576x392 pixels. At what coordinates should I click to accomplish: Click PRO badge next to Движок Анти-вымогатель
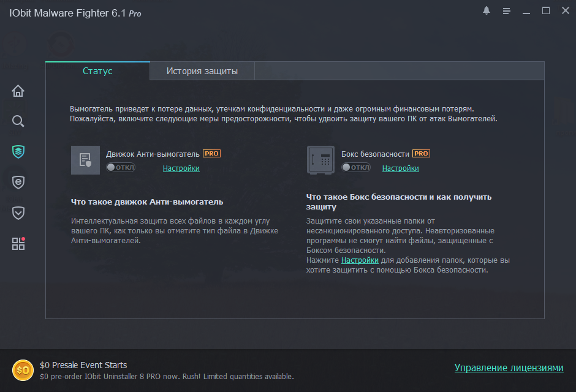click(x=211, y=153)
